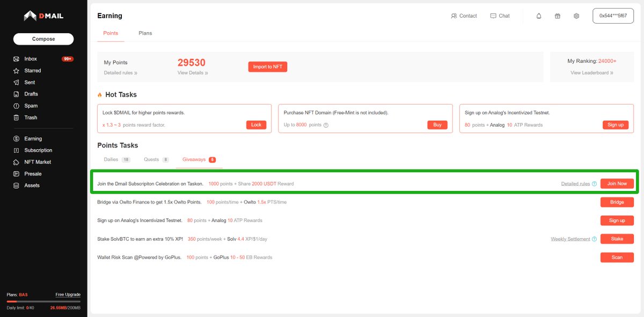The width and height of the screenshot is (644, 317).
Task: Click the Import to NFT button
Action: pyautogui.click(x=268, y=67)
